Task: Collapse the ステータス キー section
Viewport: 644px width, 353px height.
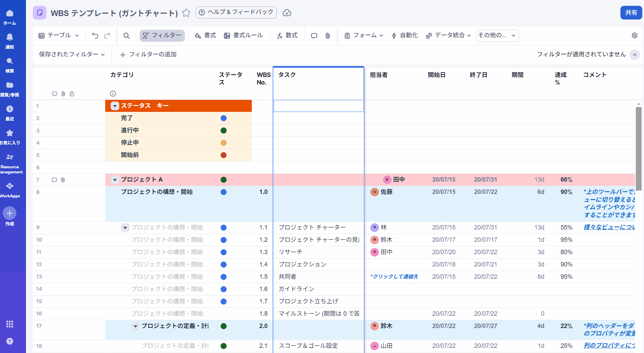Action: point(115,106)
